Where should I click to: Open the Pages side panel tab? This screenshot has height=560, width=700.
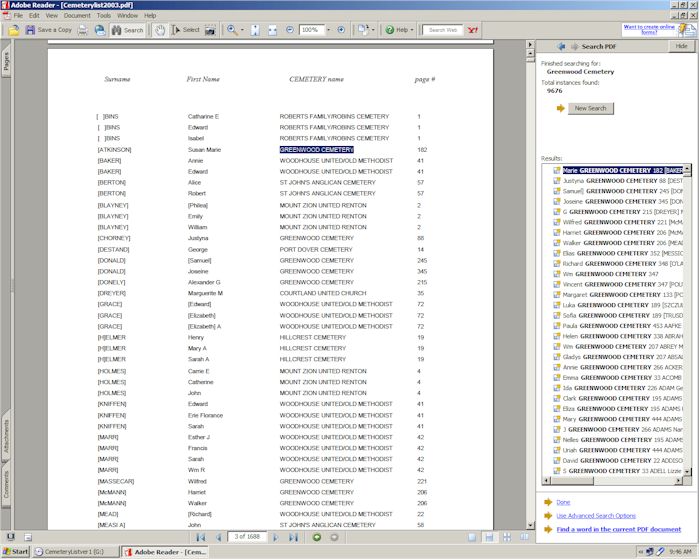[x=6, y=60]
